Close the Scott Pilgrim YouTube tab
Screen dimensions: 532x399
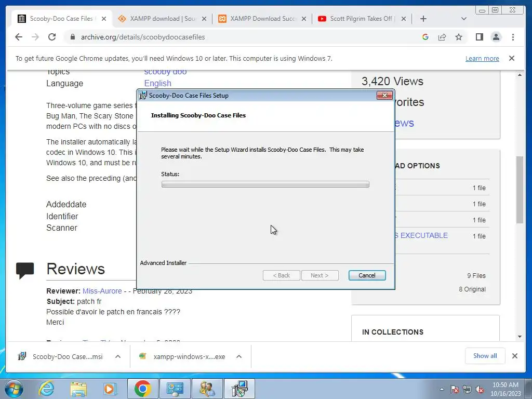pos(403,19)
